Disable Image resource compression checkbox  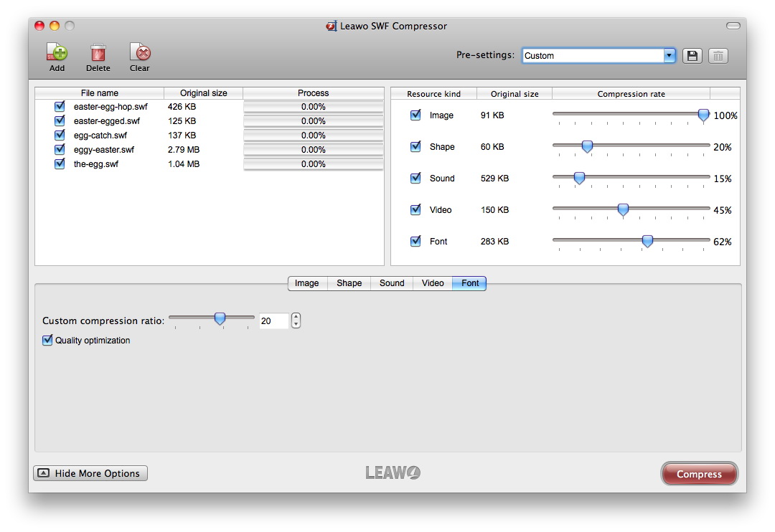point(415,115)
